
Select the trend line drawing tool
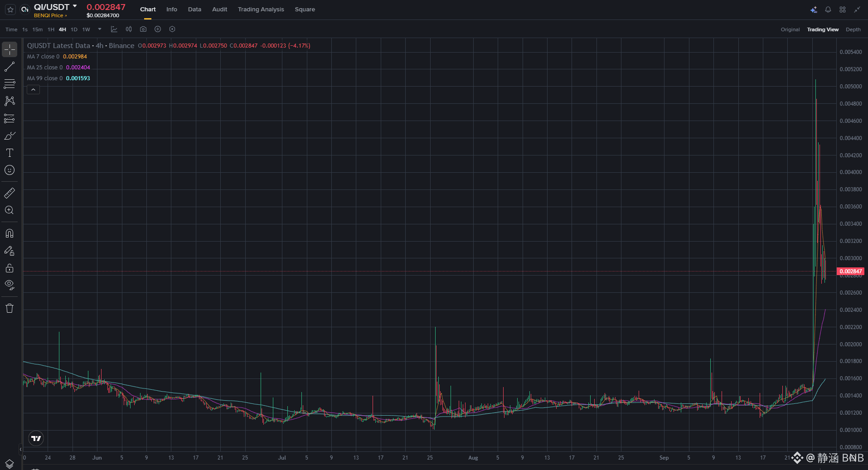10,67
